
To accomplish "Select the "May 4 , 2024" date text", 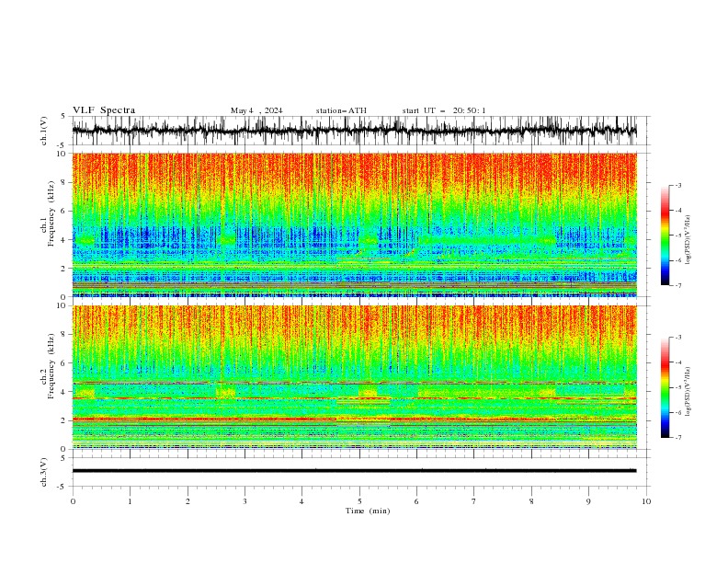I will (256, 110).
